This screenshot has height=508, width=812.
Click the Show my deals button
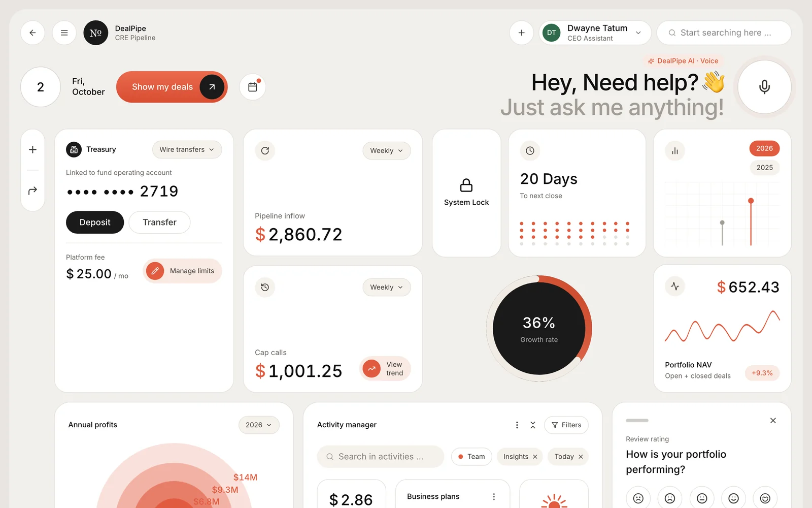click(x=172, y=87)
